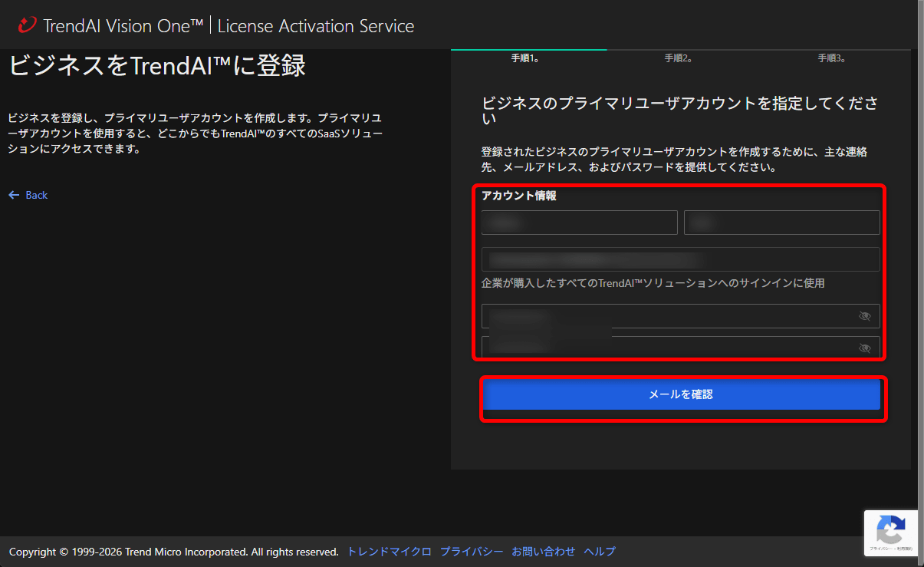Open the トレンドマイクロ footer link

(388, 551)
